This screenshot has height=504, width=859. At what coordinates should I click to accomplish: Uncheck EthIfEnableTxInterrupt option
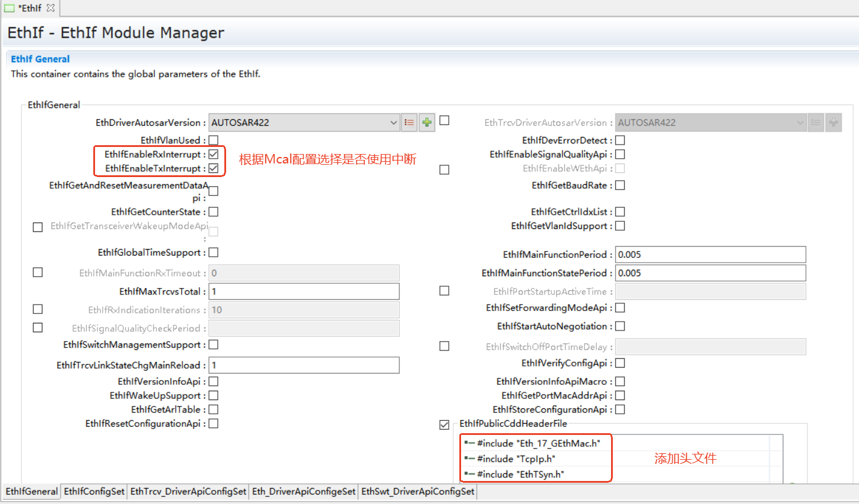point(214,168)
